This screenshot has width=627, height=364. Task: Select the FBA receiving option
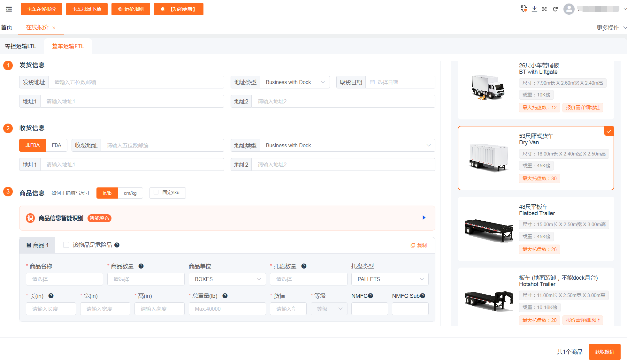[57, 145]
